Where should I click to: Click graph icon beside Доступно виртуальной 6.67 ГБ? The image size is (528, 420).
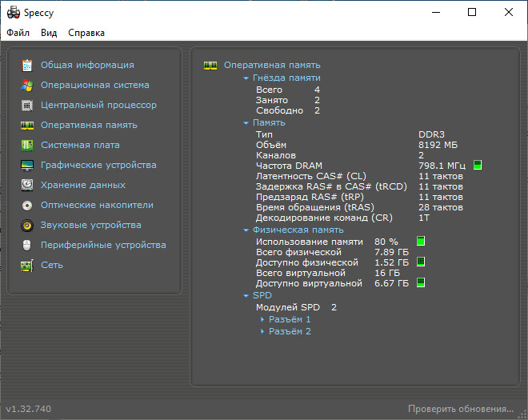point(421,282)
